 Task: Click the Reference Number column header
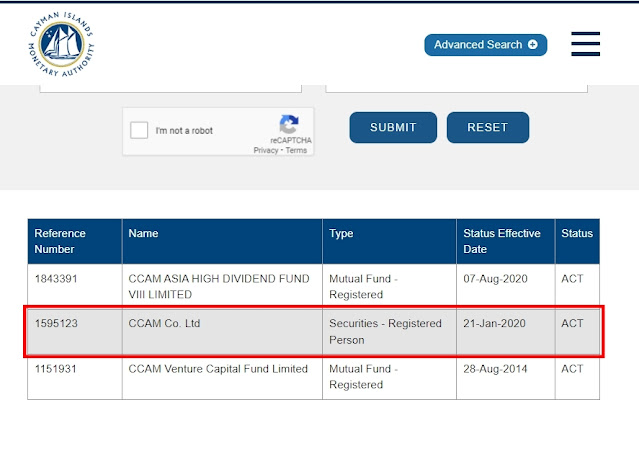(75, 241)
